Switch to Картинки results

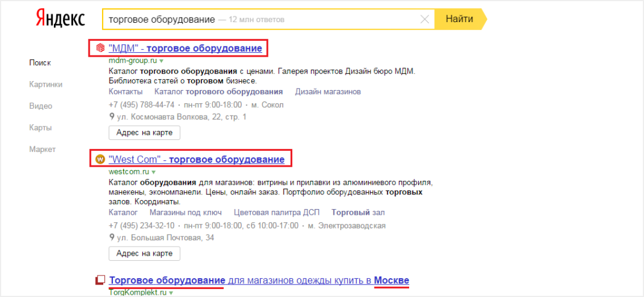[46, 84]
